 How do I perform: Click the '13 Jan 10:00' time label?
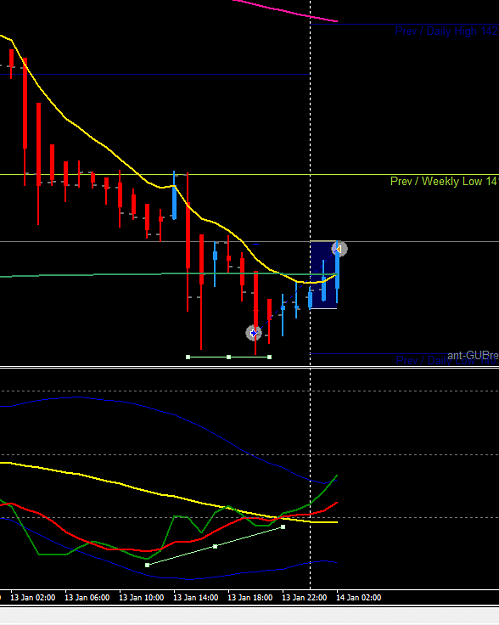point(141,597)
